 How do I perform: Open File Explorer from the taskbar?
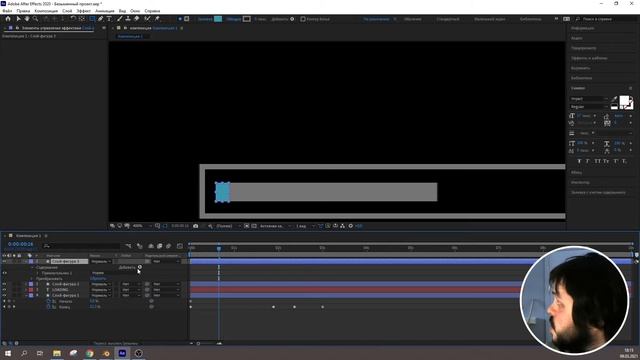[57, 353]
